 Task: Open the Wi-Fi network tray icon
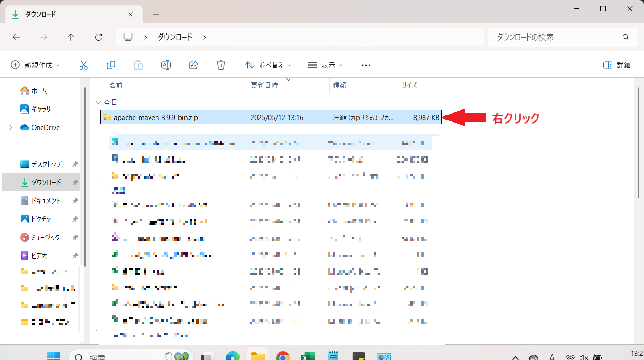(570, 357)
